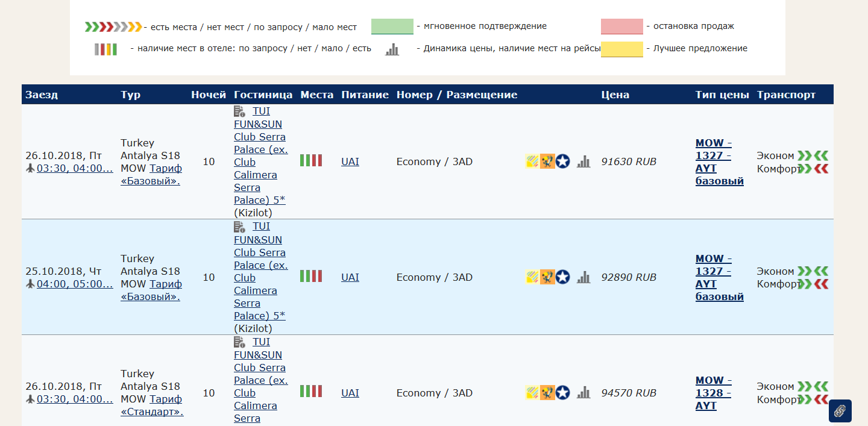This screenshot has width=868, height=426.
Task: Open flight times 04:00, 05:00 link
Action: [75, 284]
